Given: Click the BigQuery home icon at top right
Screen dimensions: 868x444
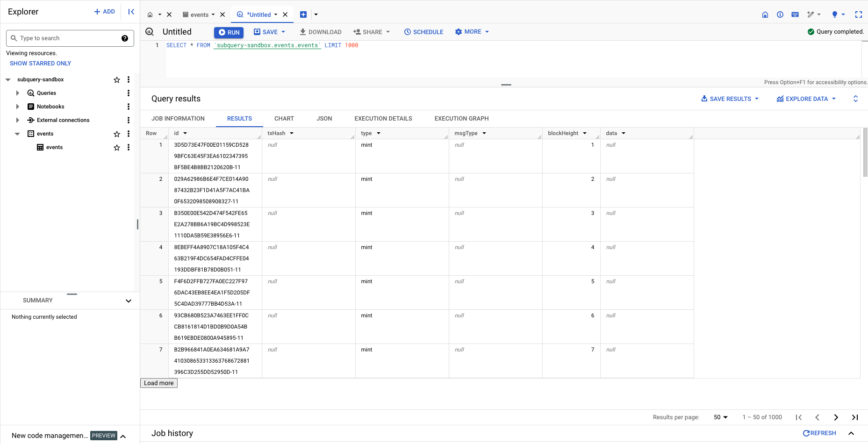Looking at the screenshot, I should point(765,14).
